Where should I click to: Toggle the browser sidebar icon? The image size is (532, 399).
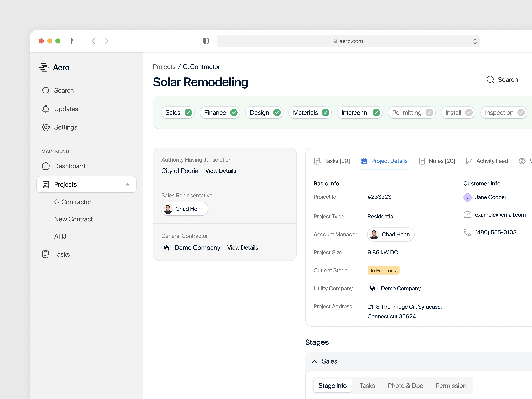[x=75, y=41]
